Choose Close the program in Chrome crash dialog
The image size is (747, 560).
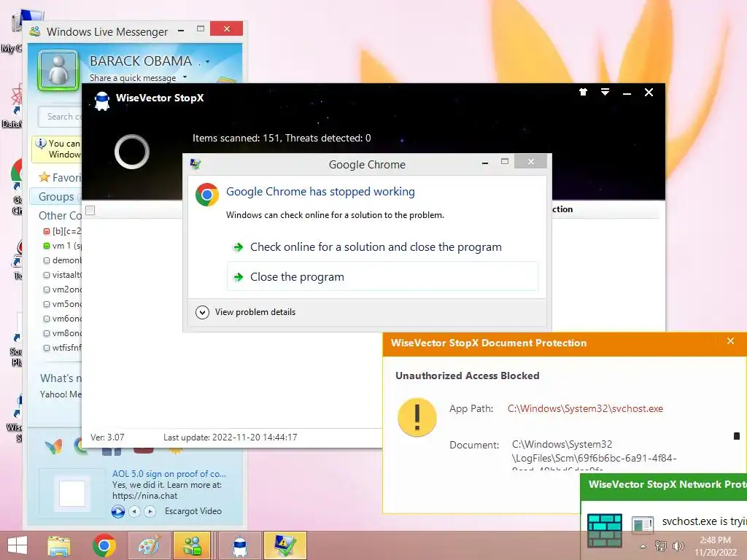(x=382, y=276)
